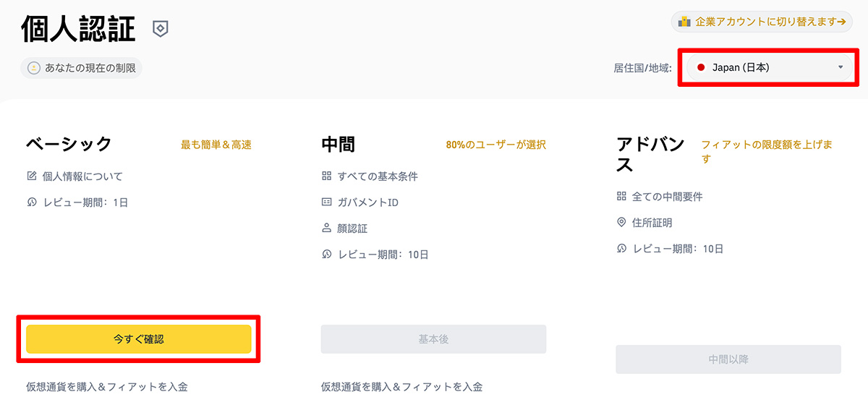This screenshot has width=868, height=397.
Task: Open あなたの現在の制限 pill
Action: [82, 68]
